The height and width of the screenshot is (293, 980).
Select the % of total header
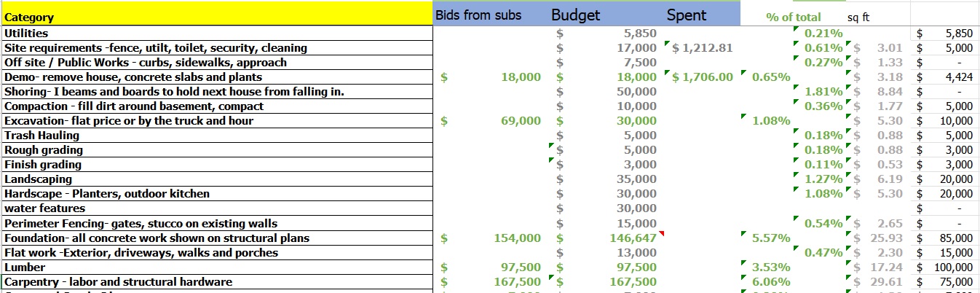(x=793, y=17)
